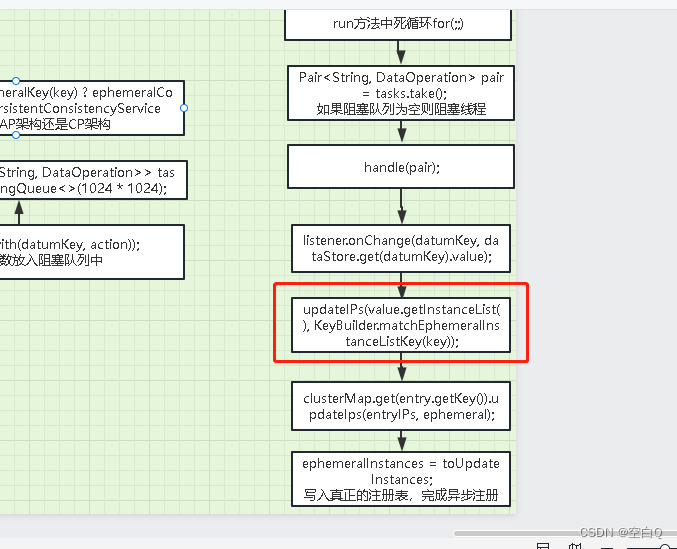The image size is (677, 549).
Task: Select connector between handle(pair) and listener.onChange
Action: click(402, 206)
